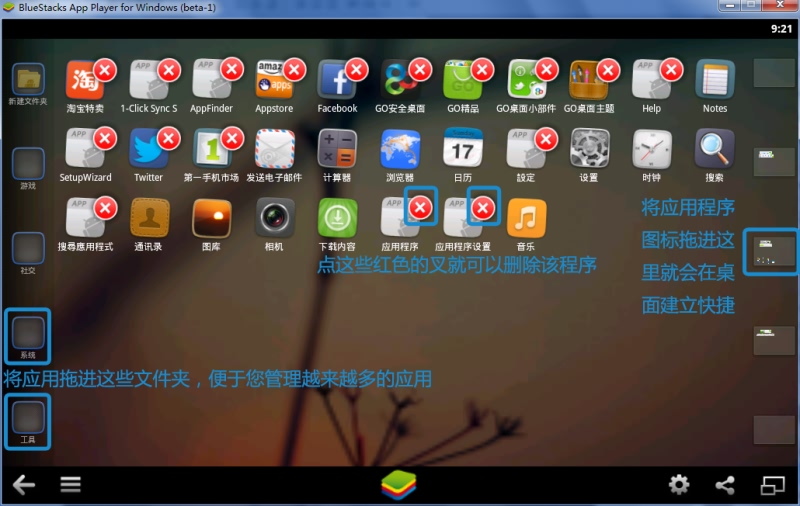This screenshot has width=800, height=506.
Task: Delete 設定 app via red X
Action: point(546,139)
